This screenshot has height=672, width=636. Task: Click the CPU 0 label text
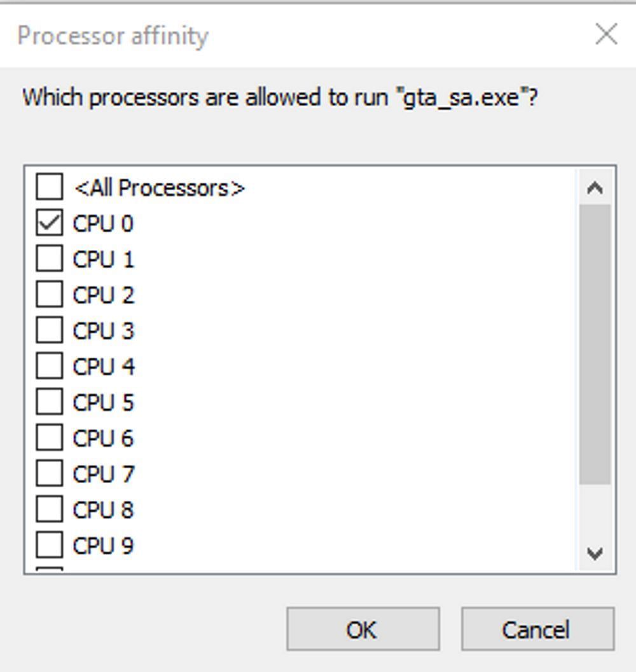[x=103, y=223]
